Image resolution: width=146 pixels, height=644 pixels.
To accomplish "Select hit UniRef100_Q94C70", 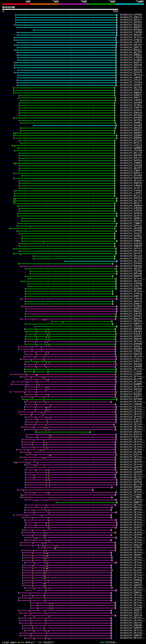I will tap(131, 48).
